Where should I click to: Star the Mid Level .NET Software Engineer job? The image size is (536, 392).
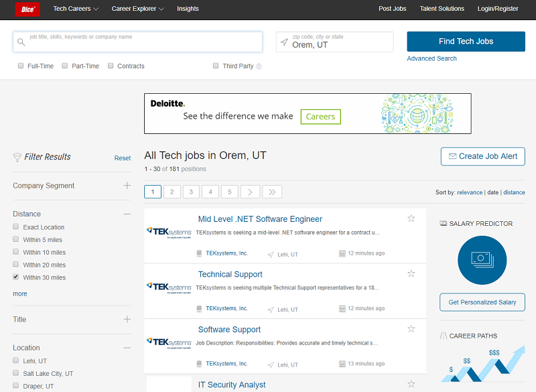[411, 218]
